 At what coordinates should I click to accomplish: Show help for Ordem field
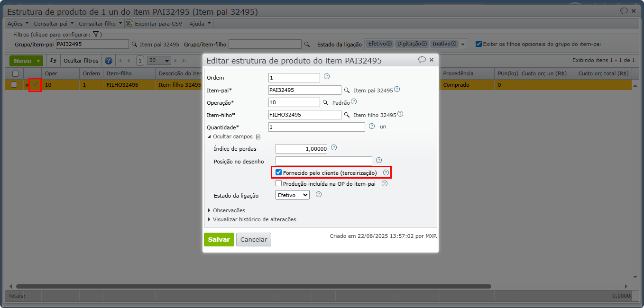click(x=327, y=76)
